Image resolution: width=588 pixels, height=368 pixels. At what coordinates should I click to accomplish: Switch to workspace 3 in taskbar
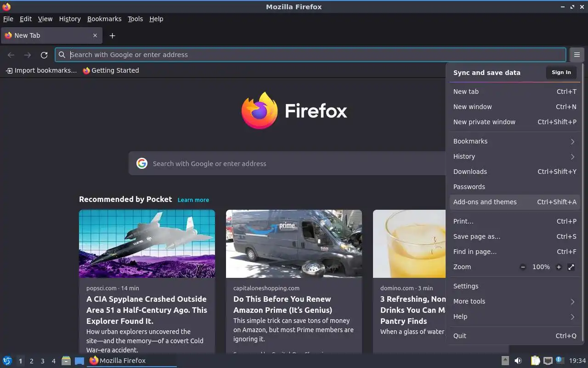(x=42, y=361)
